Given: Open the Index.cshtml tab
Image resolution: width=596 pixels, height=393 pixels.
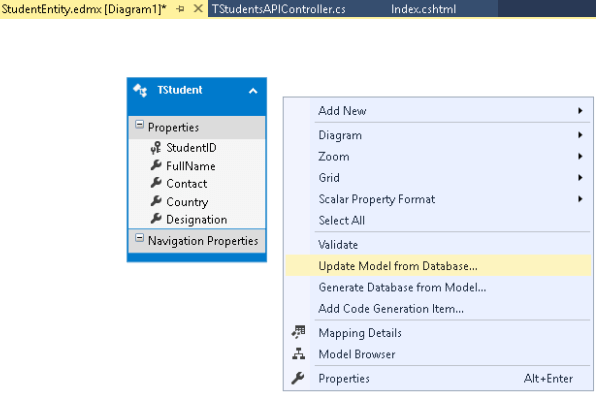Looking at the screenshot, I should (423, 9).
